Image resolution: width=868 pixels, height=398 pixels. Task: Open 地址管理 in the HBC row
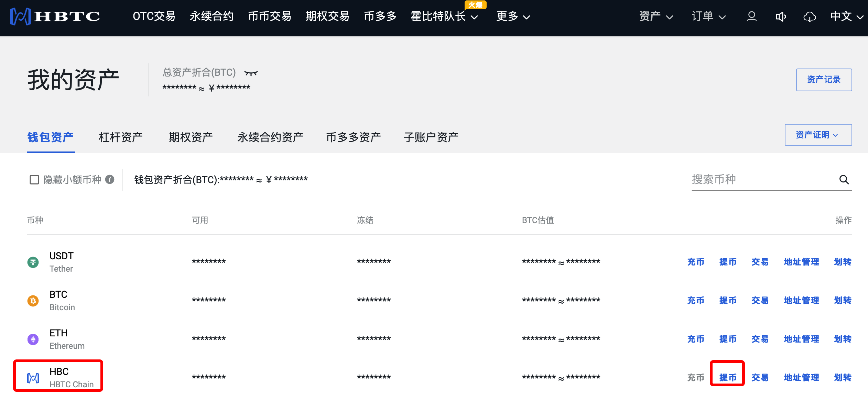point(801,378)
